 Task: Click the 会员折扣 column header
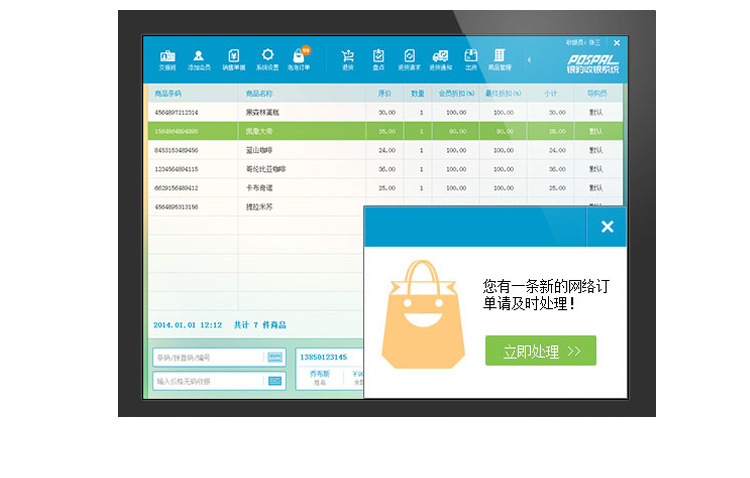coord(456,93)
